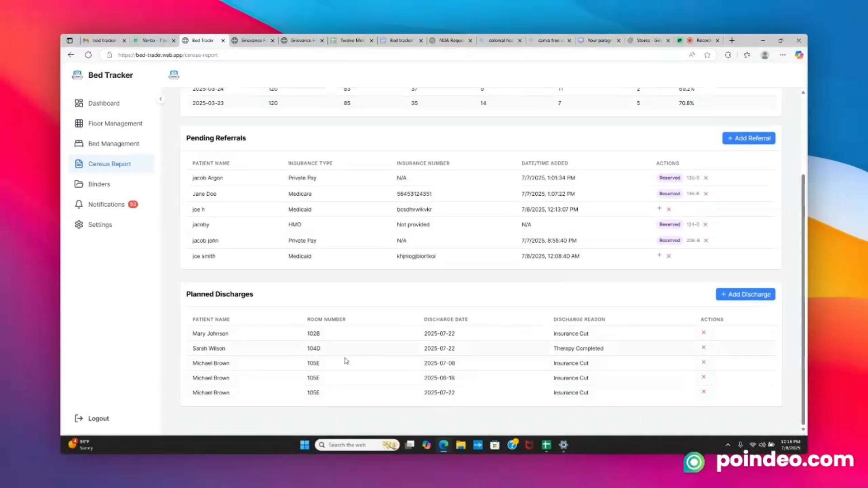
Task: Assign a bed to joe h referral
Action: tap(659, 209)
